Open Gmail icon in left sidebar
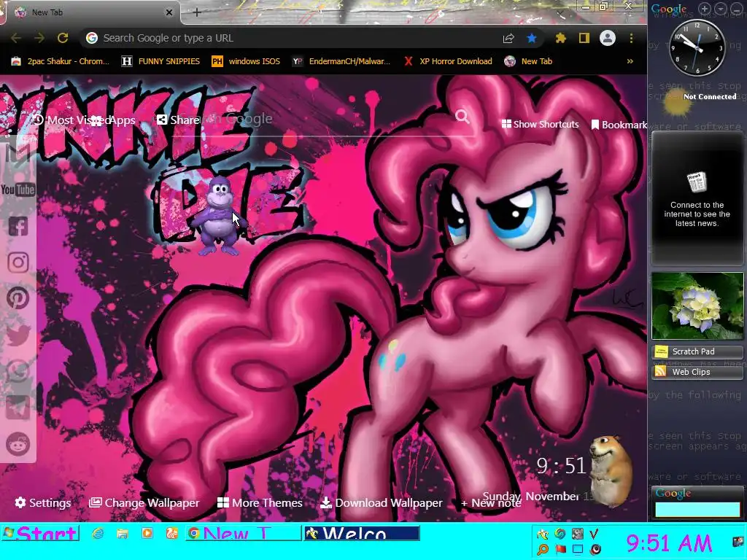 (x=18, y=154)
